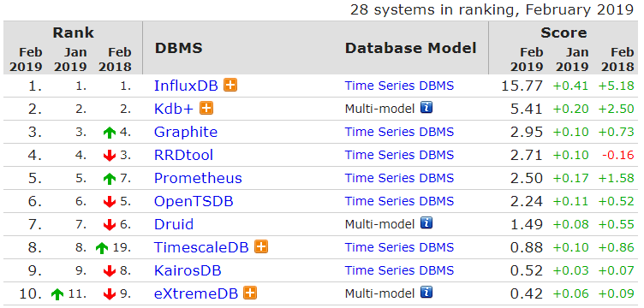This screenshot has width=644, height=308.
Task: Click the +1.58 score change for Prometheus
Action: [x=616, y=178]
